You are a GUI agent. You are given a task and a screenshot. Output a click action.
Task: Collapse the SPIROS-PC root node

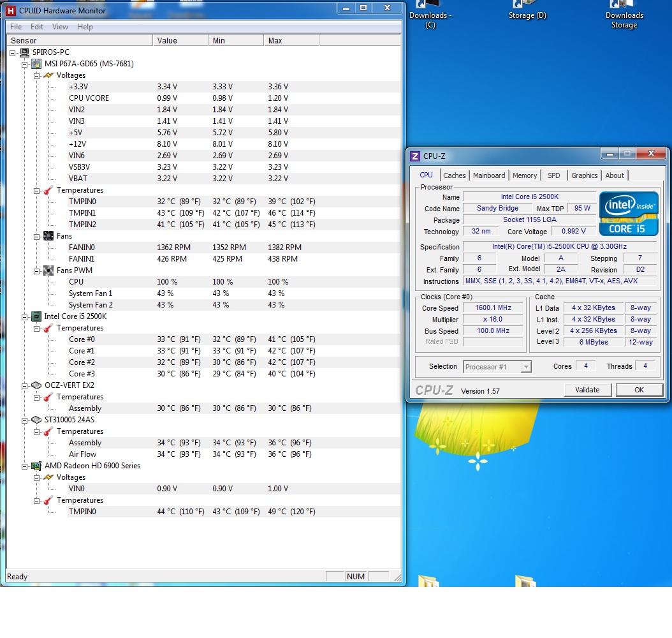point(13,53)
